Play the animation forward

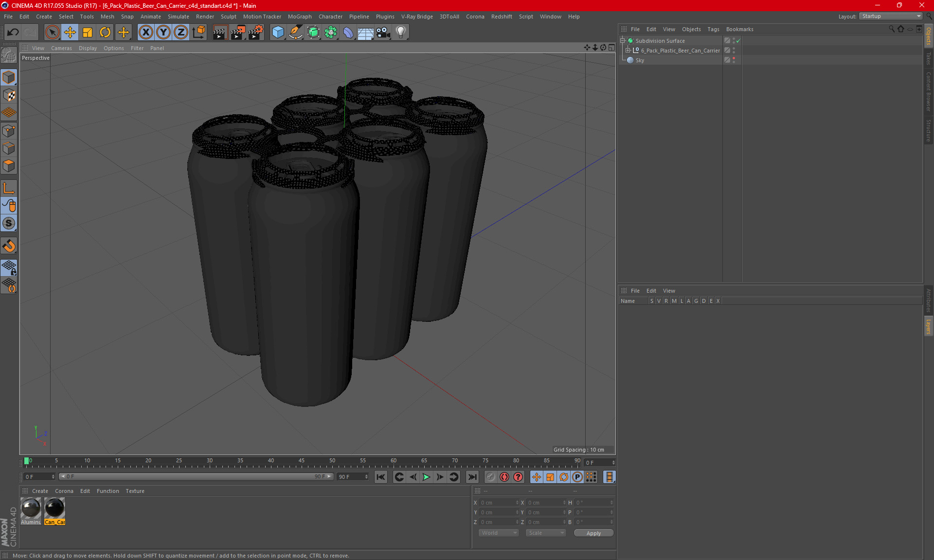click(x=426, y=477)
